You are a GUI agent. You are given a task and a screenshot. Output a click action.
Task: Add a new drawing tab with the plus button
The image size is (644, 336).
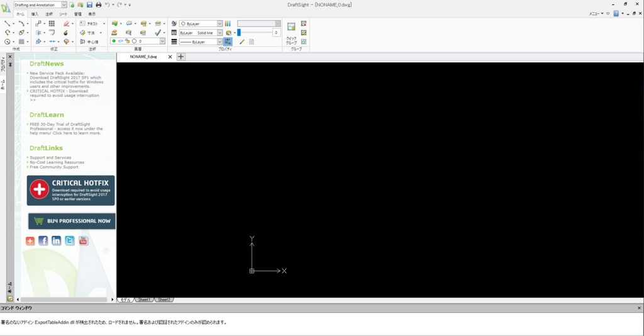pyautogui.click(x=180, y=57)
